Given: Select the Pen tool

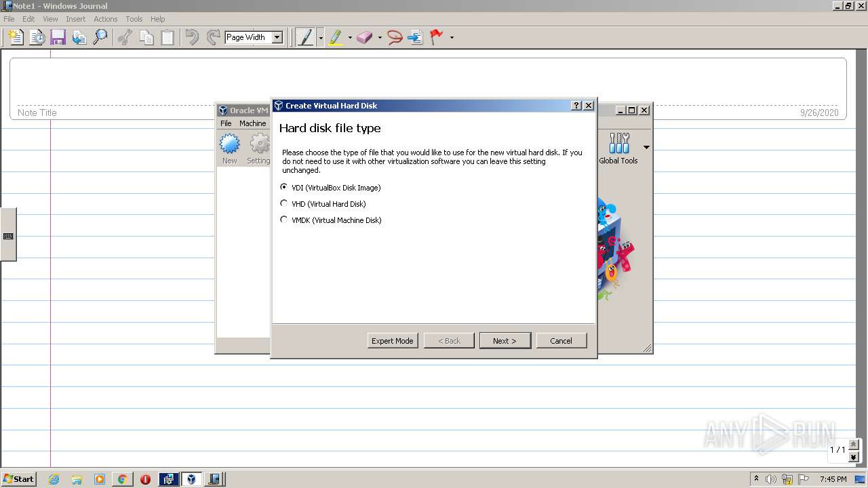Looking at the screenshot, I should tap(306, 37).
